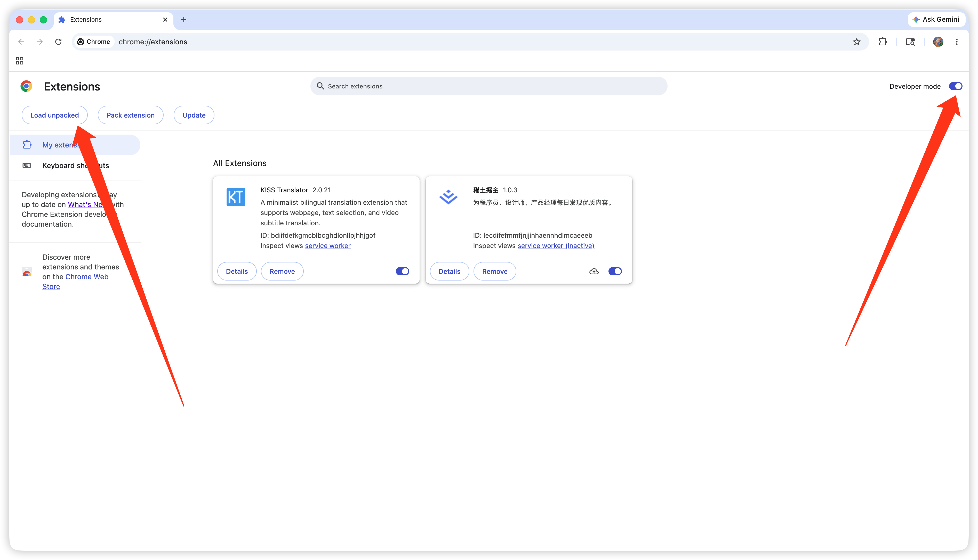Image resolution: width=978 pixels, height=560 pixels.
Task: Click the KISS Translator ID text
Action: click(x=318, y=235)
